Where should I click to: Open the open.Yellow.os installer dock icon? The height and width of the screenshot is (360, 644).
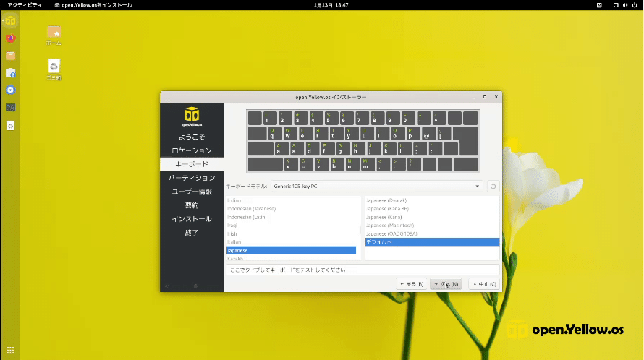(x=10, y=20)
